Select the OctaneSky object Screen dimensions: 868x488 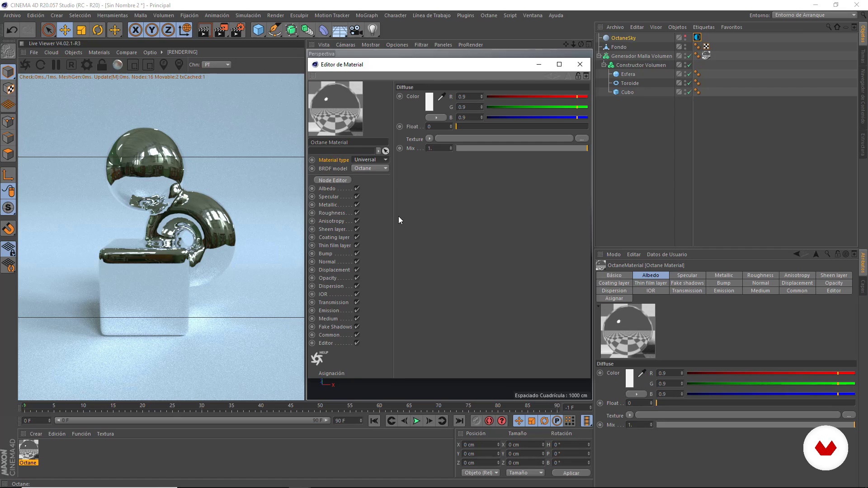(623, 38)
